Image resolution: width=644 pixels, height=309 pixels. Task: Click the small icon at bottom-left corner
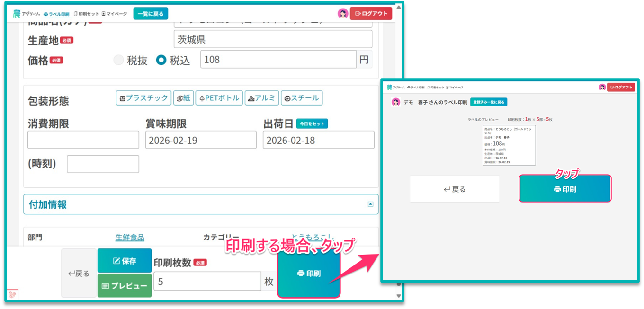coord(13,294)
